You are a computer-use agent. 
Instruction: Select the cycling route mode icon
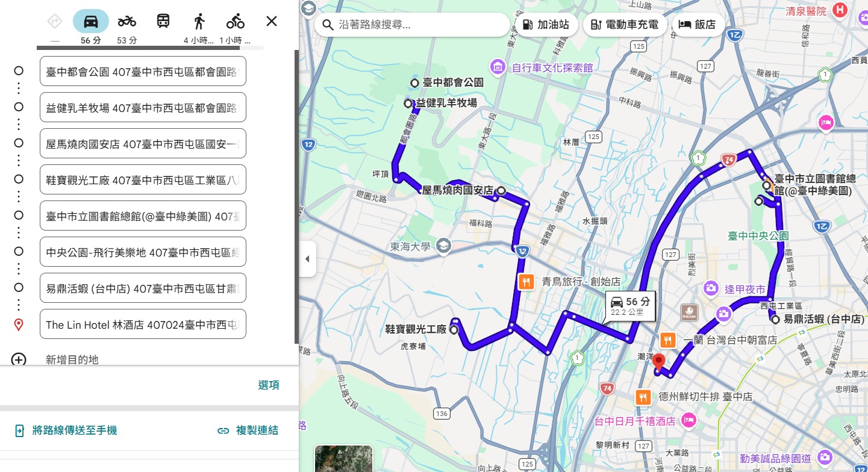tap(235, 20)
